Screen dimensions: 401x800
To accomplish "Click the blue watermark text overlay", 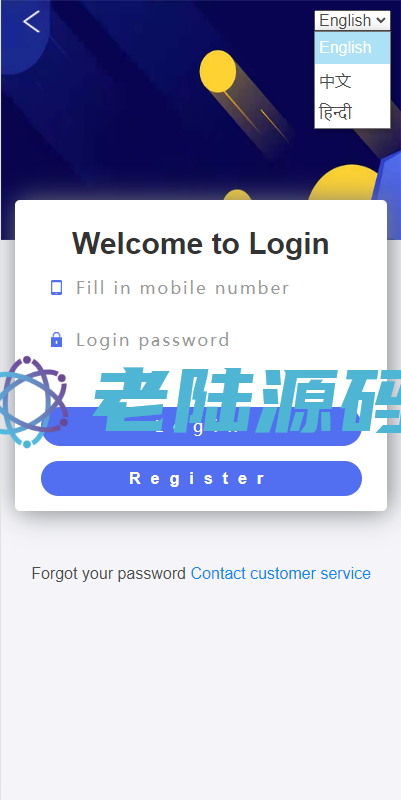I will click(246, 401).
